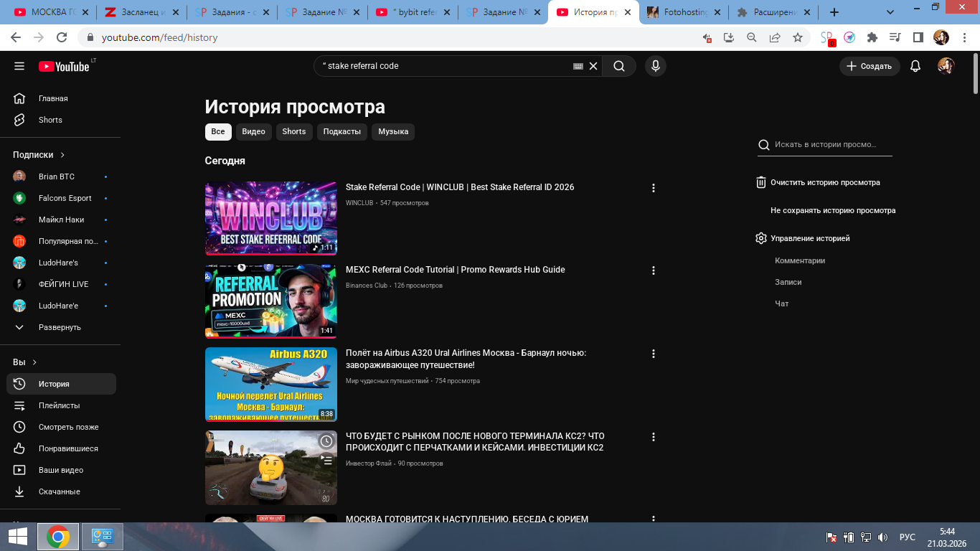The image size is (980, 551).
Task: Expand subscriptions list with Развернуть
Action: pos(61,327)
